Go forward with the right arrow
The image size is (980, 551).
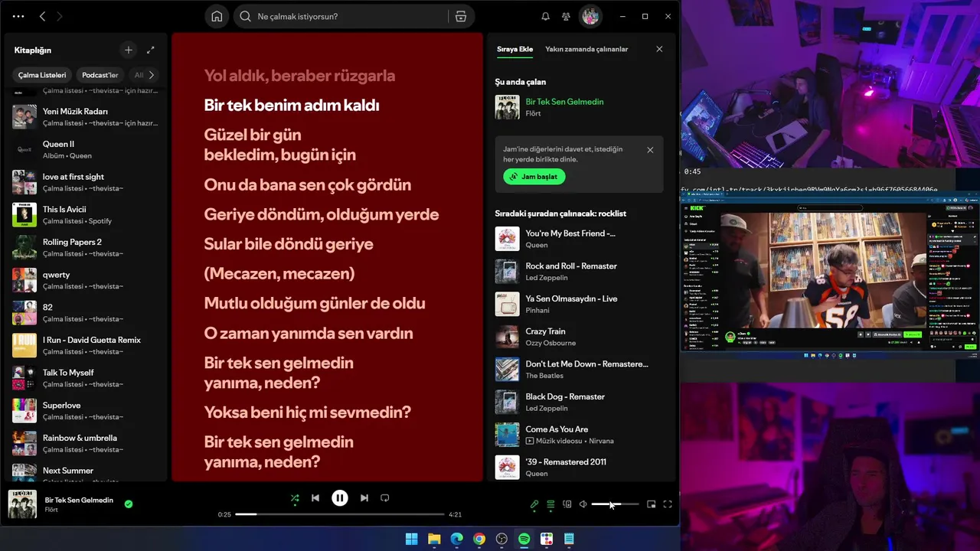[x=60, y=16]
